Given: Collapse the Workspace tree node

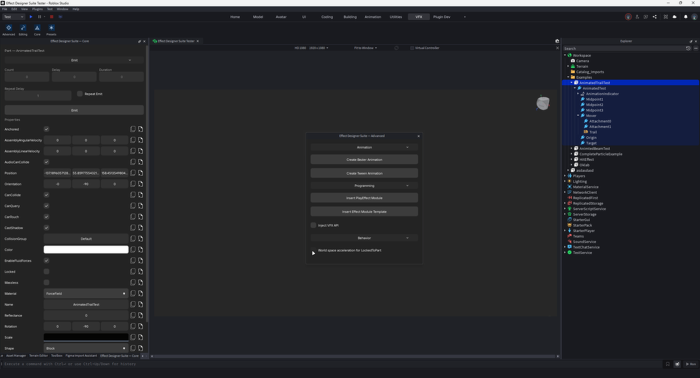Looking at the screenshot, I should pos(565,55).
